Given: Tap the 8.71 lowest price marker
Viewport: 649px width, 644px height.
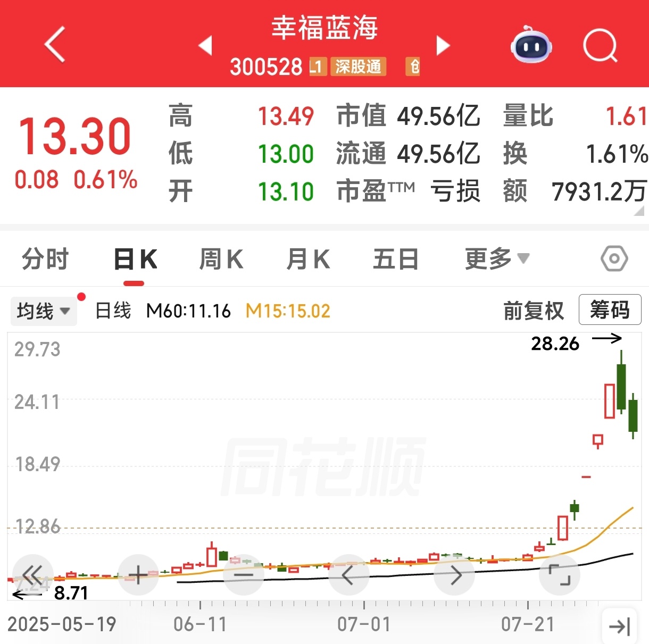Looking at the screenshot, I should (71, 592).
